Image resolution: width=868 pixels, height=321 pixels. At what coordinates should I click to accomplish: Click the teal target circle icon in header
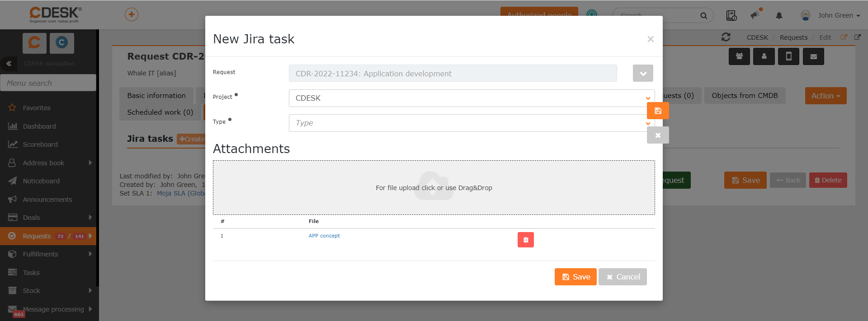pyautogui.click(x=592, y=14)
